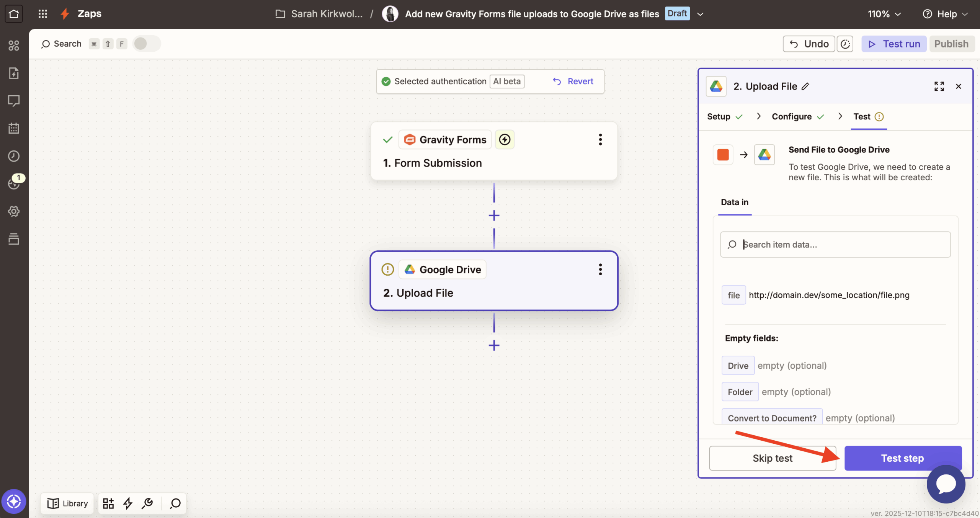
Task: Open the chat bubble sidebar icon
Action: click(x=14, y=101)
